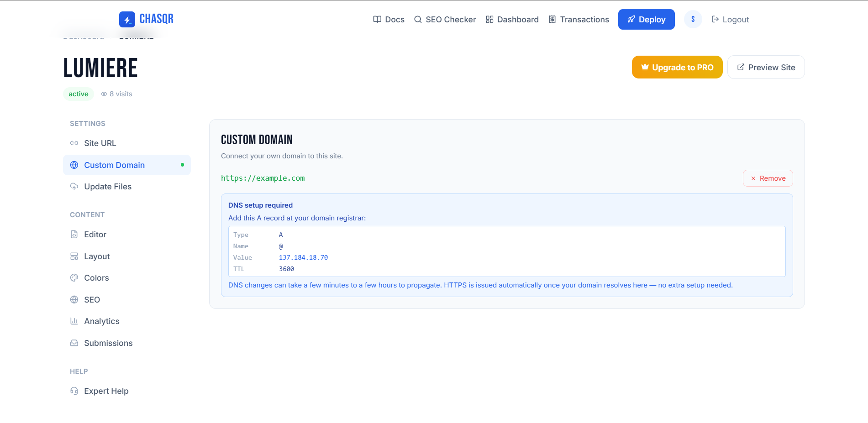Open the Colors section
Viewport: 868px width, 423px height.
(127, 278)
